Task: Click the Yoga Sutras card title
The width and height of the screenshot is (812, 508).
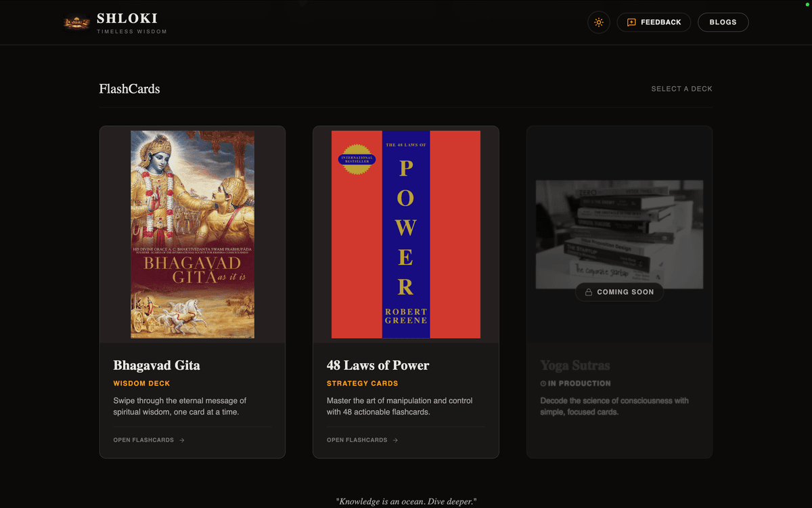Action: (574, 365)
